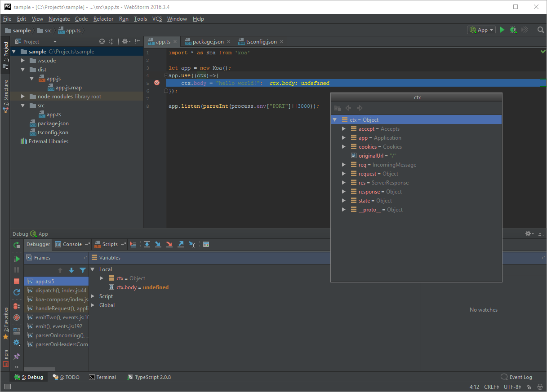Viewport: 547px width, 392px height.
Task: Open the Refactor menu
Action: 103,19
